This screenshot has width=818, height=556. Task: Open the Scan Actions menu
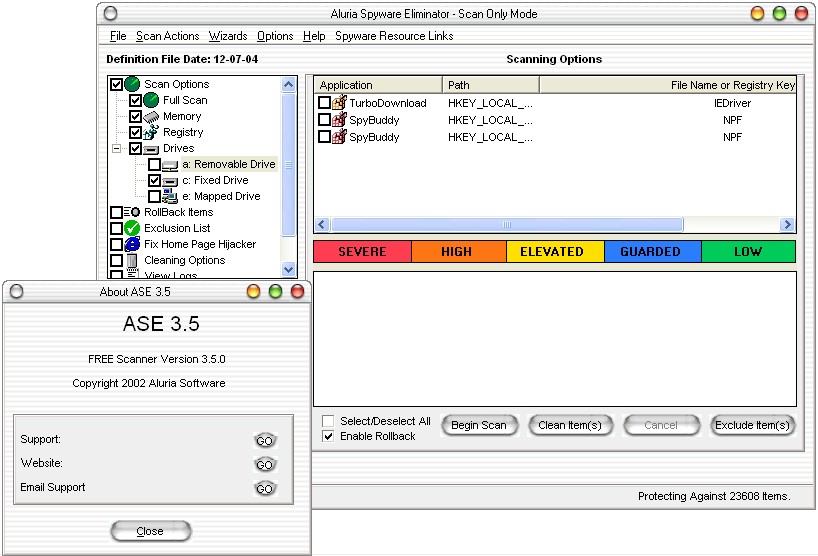[167, 36]
